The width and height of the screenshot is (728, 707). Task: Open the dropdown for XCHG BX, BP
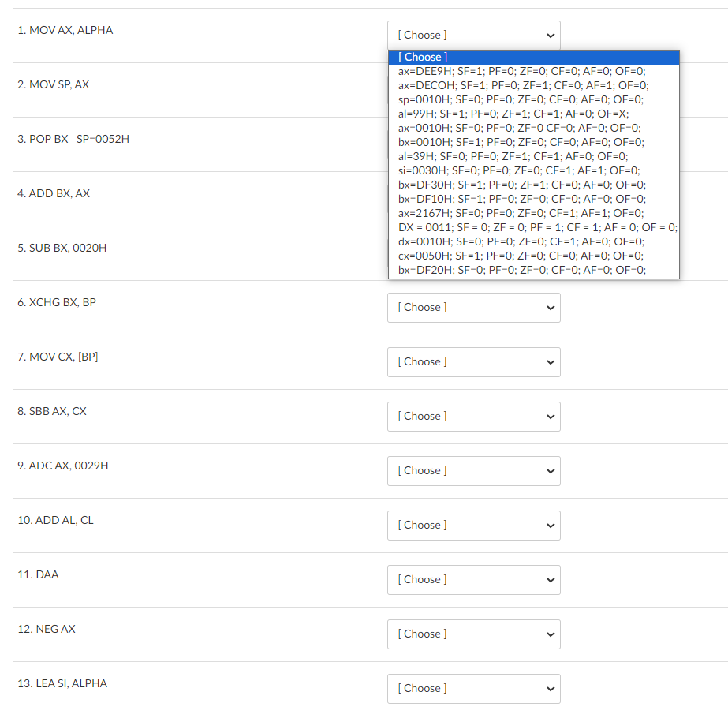click(x=473, y=308)
